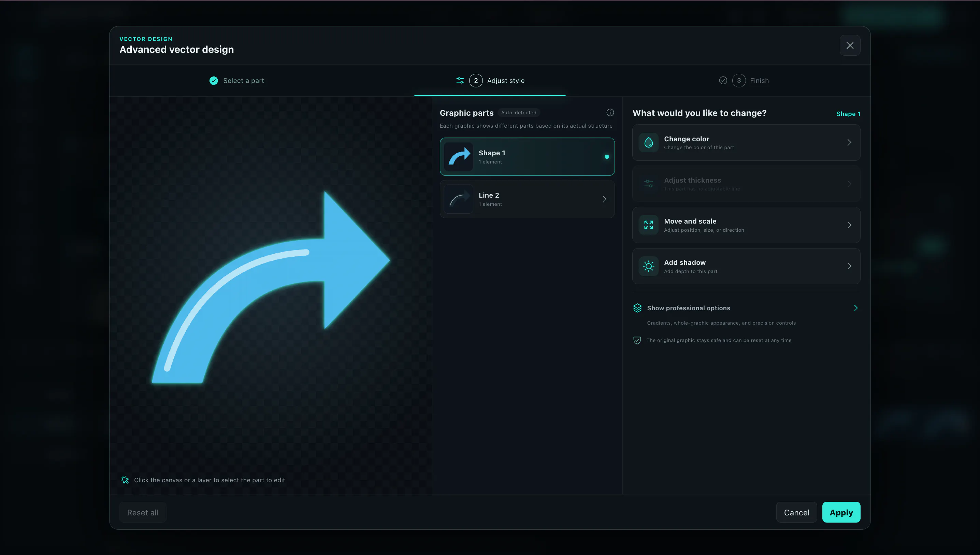Open Move and scale via its chevron
Screen dimensions: 980x555
(x=849, y=225)
